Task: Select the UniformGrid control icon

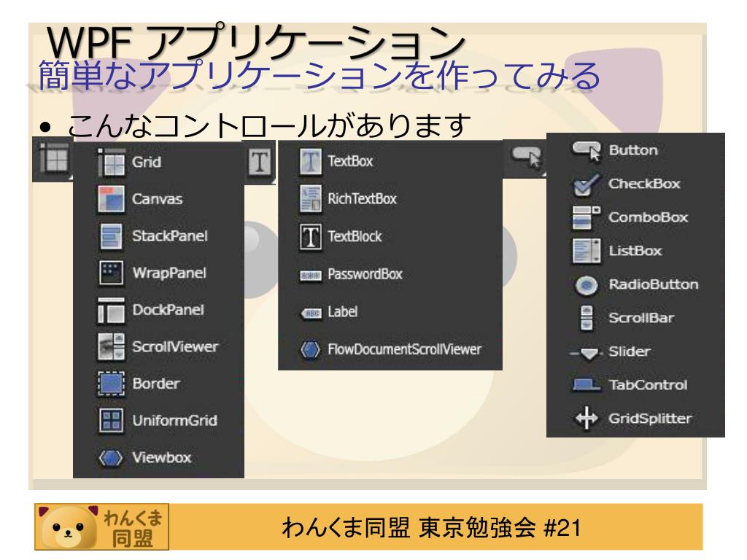Action: (x=112, y=421)
